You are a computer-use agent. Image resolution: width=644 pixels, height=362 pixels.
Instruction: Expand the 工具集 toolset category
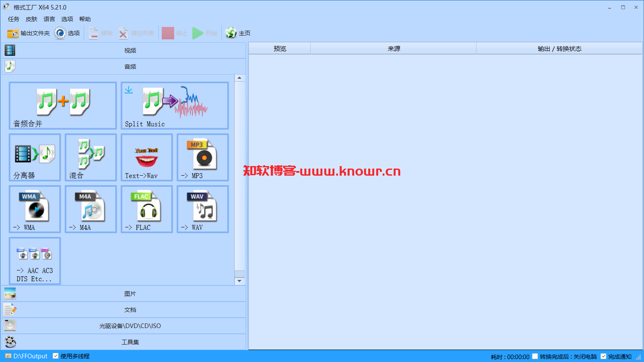[x=124, y=342]
